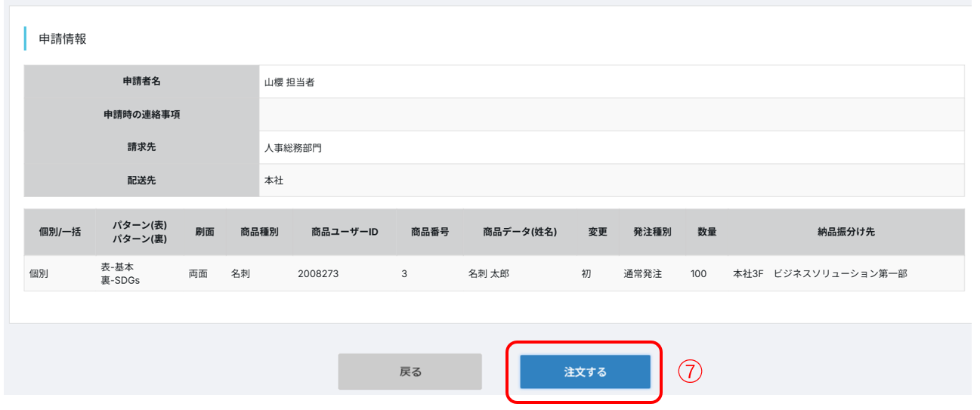
Task: Click the 発注種別 column header
Action: pos(652,232)
